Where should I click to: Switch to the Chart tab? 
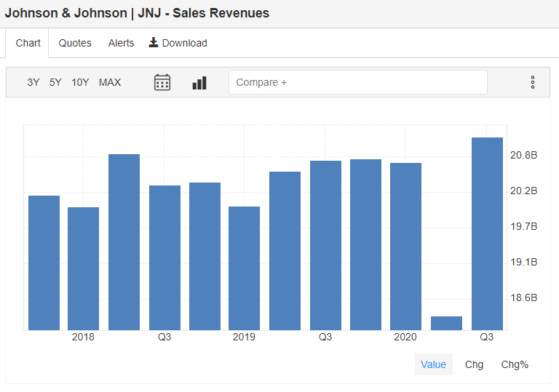[x=28, y=43]
